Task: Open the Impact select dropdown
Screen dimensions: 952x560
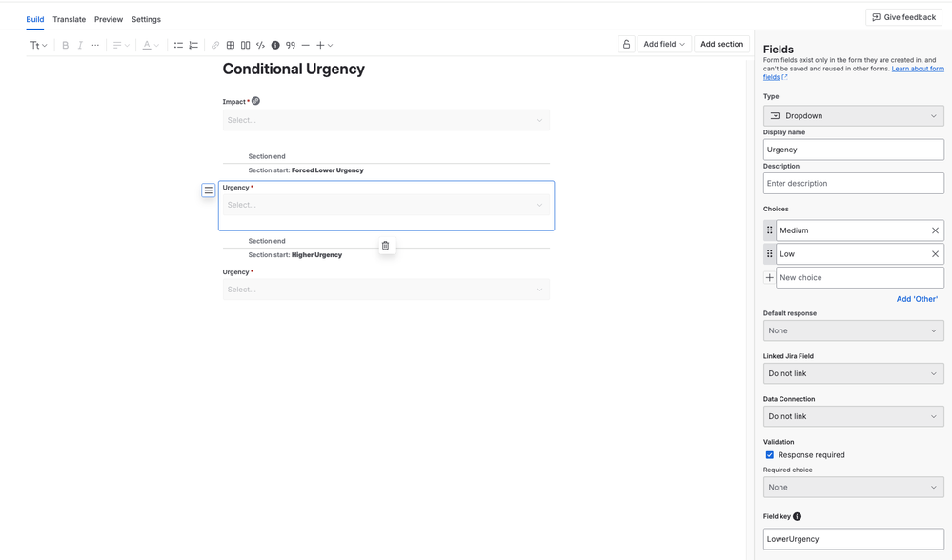Action: [x=386, y=120]
